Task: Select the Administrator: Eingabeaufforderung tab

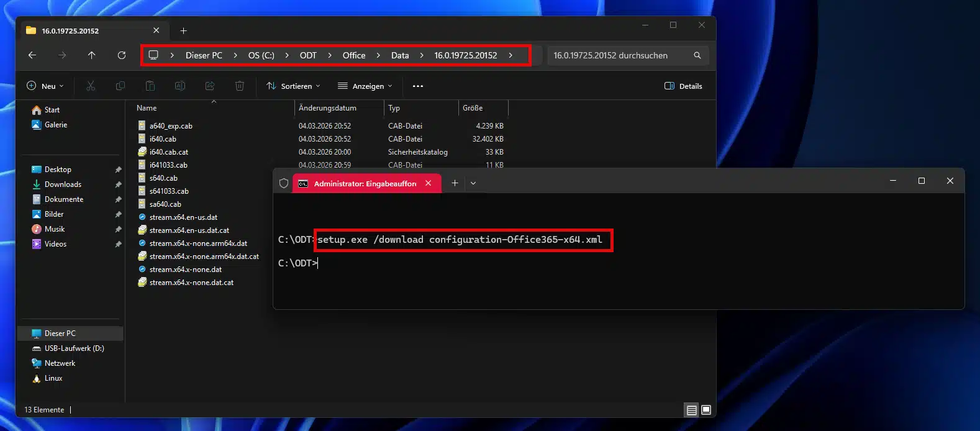Action: [x=364, y=184]
